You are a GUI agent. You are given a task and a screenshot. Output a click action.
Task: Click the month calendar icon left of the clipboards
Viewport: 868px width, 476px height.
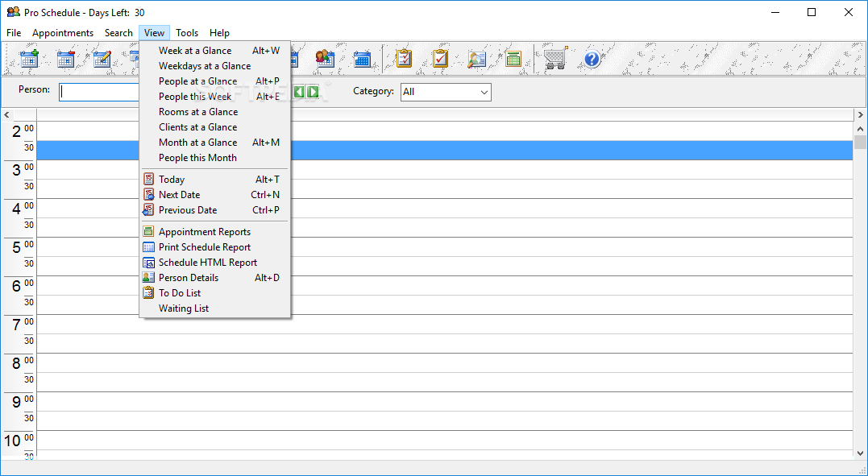click(362, 58)
